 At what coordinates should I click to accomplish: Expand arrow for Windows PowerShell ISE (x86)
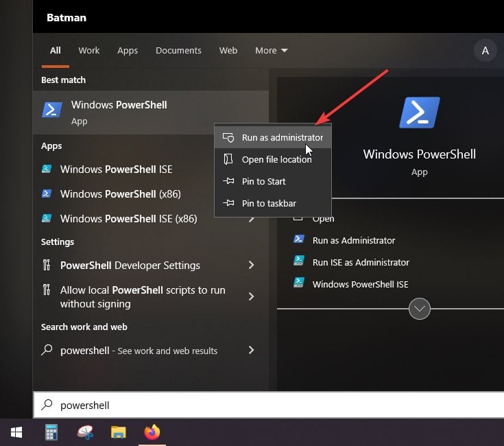coord(252,220)
